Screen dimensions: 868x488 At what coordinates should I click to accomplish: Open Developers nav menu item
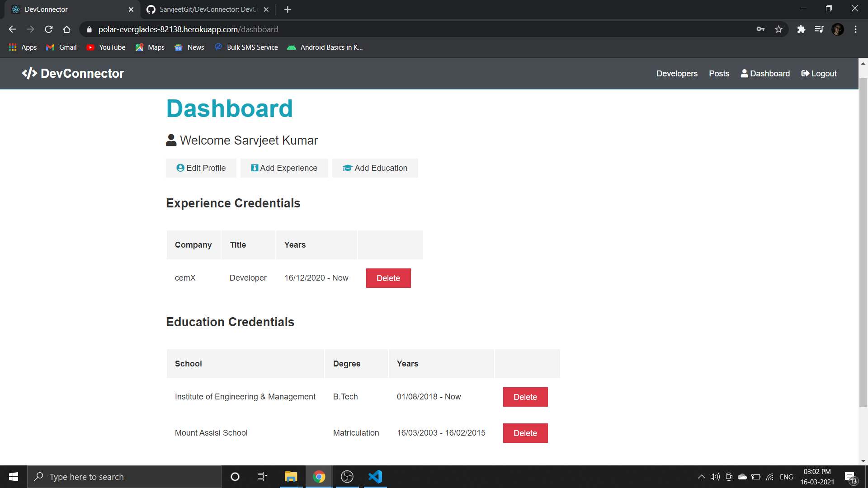[x=677, y=74]
